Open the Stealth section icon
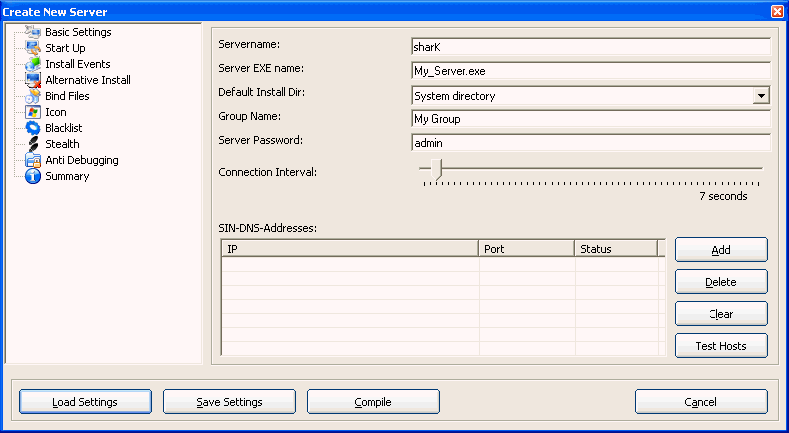Screen dimensions: 789x433 tap(32, 144)
